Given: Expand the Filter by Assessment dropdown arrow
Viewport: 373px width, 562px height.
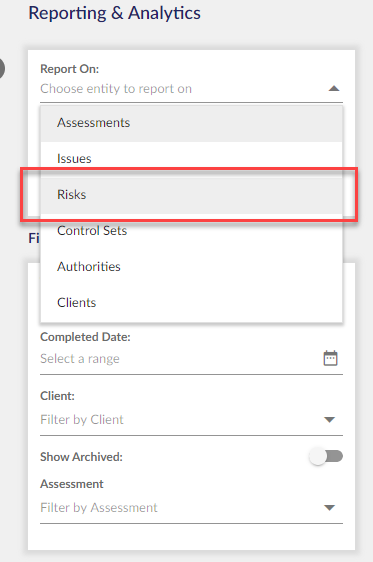Looking at the screenshot, I should click(329, 508).
